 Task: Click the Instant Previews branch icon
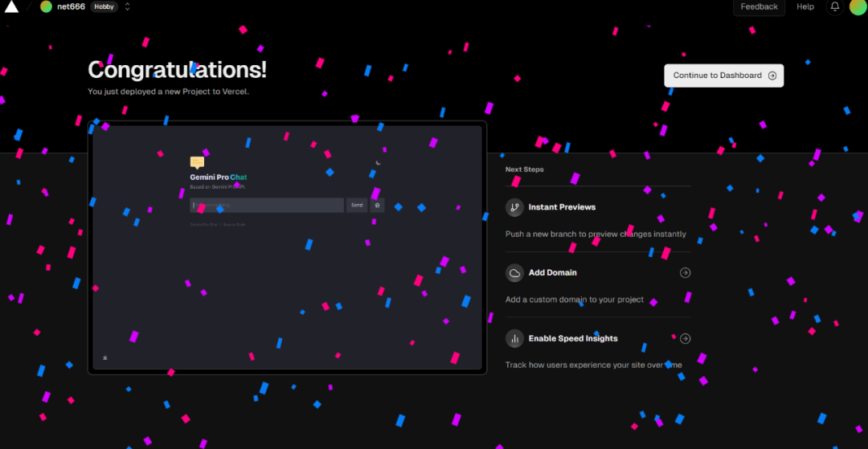514,207
